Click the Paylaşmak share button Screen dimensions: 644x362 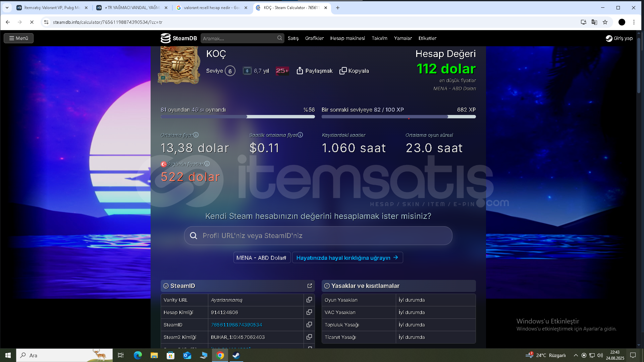tap(314, 71)
